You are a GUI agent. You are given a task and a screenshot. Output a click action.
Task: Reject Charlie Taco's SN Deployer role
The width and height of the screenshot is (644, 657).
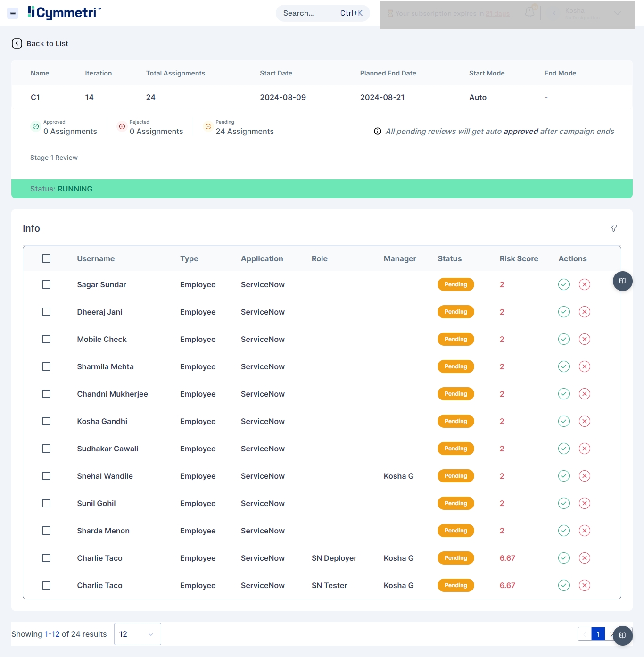pyautogui.click(x=584, y=558)
